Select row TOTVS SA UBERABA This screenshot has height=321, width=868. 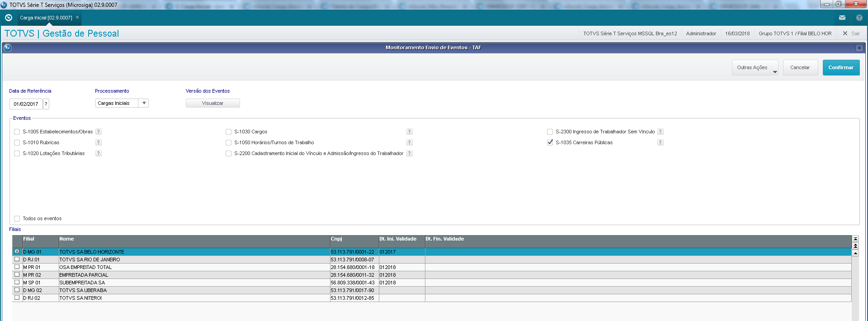tap(432, 290)
